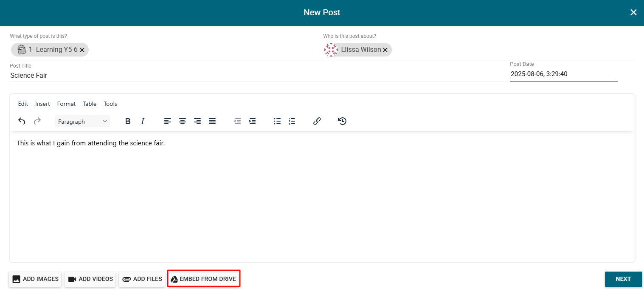Align text to center
The image size is (644, 289).
click(x=183, y=121)
